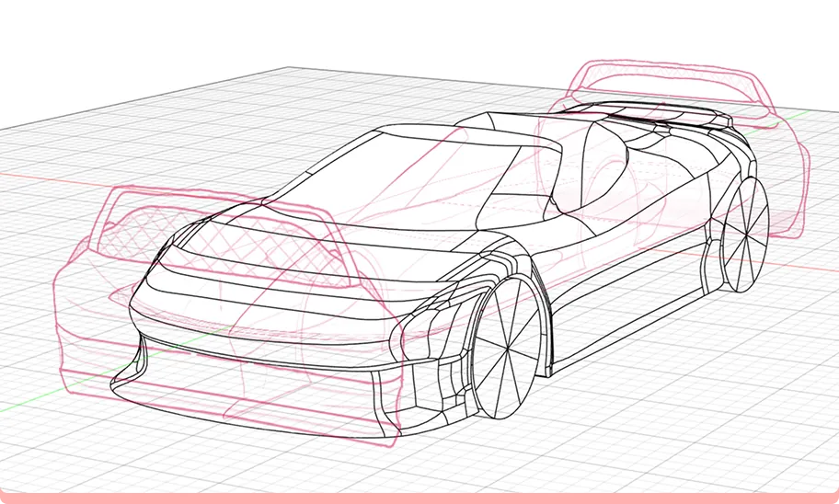
Task: Select the pink rear-view reference sketch with spoiler
Action: point(673,147)
